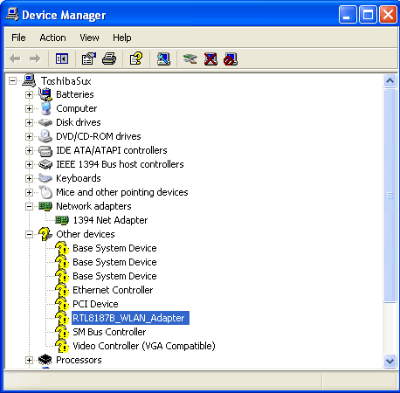400x393 pixels.
Task: Select the Other devices label
Action: pos(85,234)
